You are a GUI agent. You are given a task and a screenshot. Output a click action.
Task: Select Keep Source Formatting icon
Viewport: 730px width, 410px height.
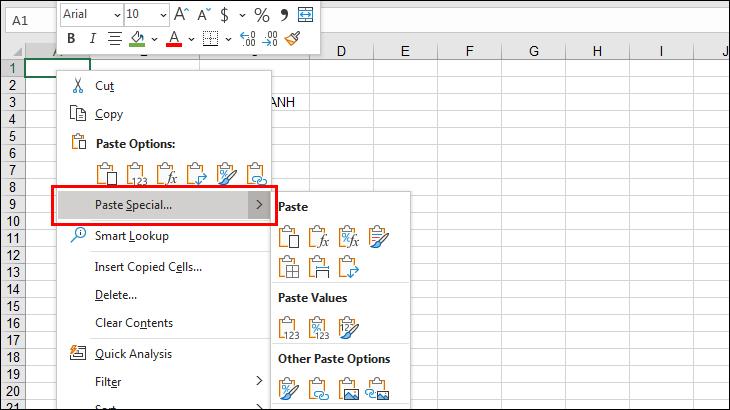click(379, 237)
